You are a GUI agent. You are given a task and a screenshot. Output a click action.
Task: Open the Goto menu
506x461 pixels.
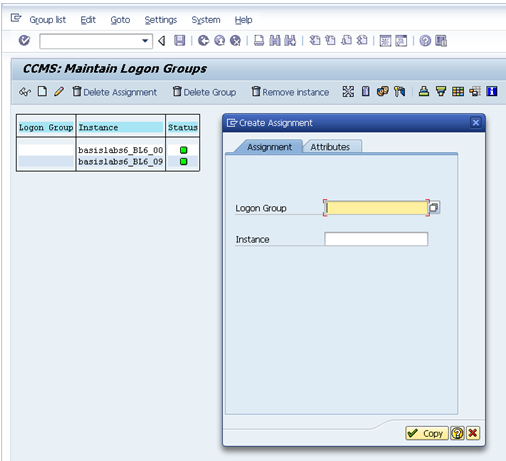coord(120,20)
